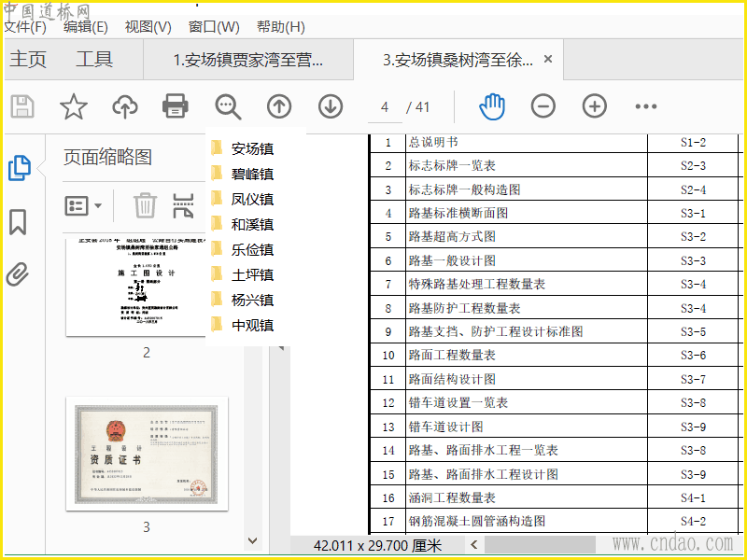Zoom out with minus icon
This screenshot has width=747, height=560.
[543, 106]
